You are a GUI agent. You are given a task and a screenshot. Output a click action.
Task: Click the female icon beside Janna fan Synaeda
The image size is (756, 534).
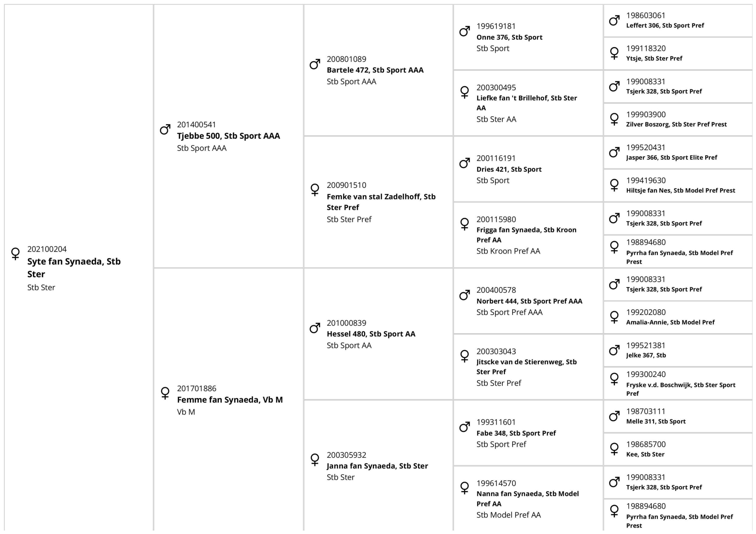[x=315, y=460]
